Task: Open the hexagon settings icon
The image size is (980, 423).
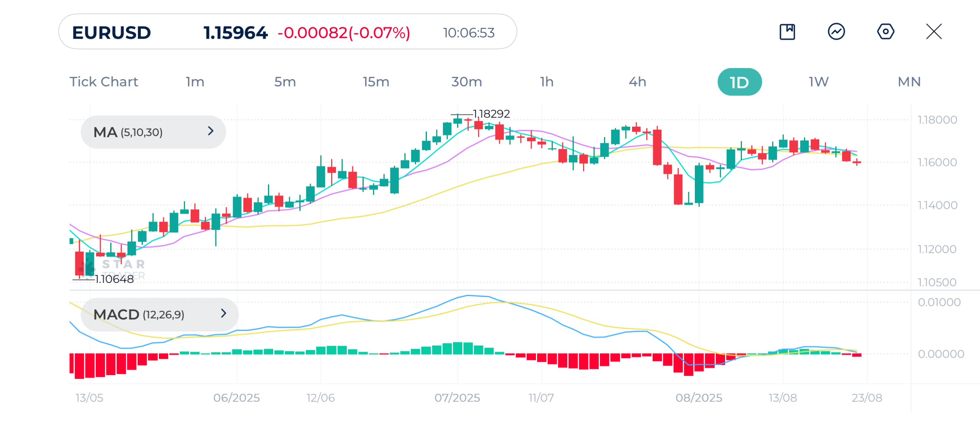Action: (885, 32)
